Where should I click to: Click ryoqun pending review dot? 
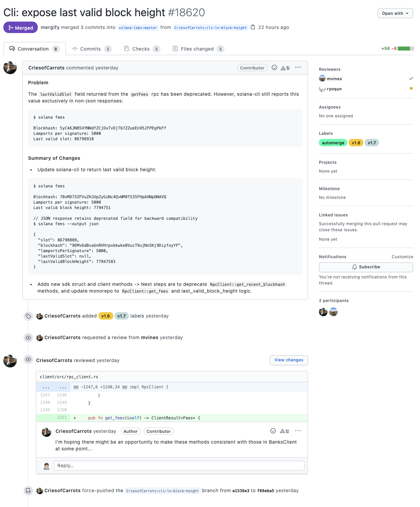[411, 88]
